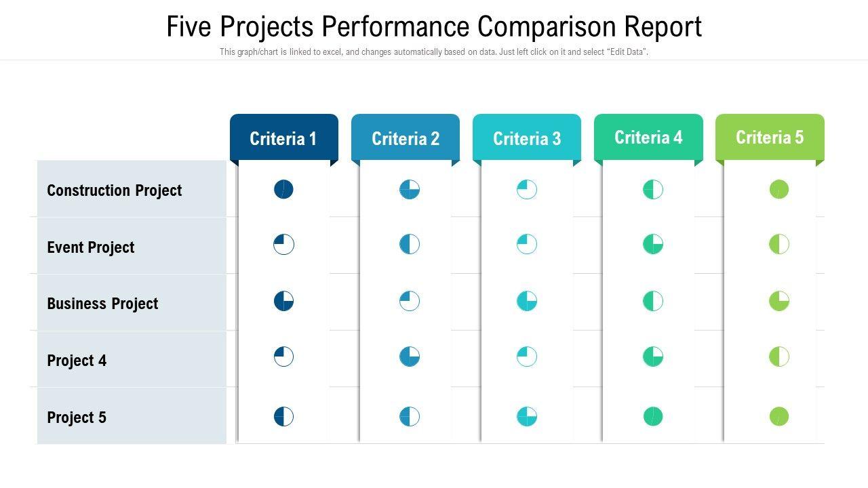This screenshot has width=868, height=488.
Task: Click Construction Project's Criteria 1 pie icon
Action: point(283,189)
